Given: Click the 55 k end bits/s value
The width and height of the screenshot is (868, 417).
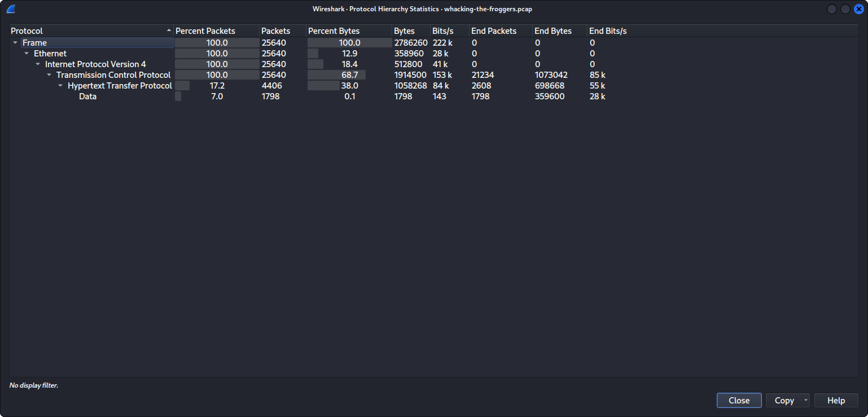Looking at the screenshot, I should click(x=597, y=86).
